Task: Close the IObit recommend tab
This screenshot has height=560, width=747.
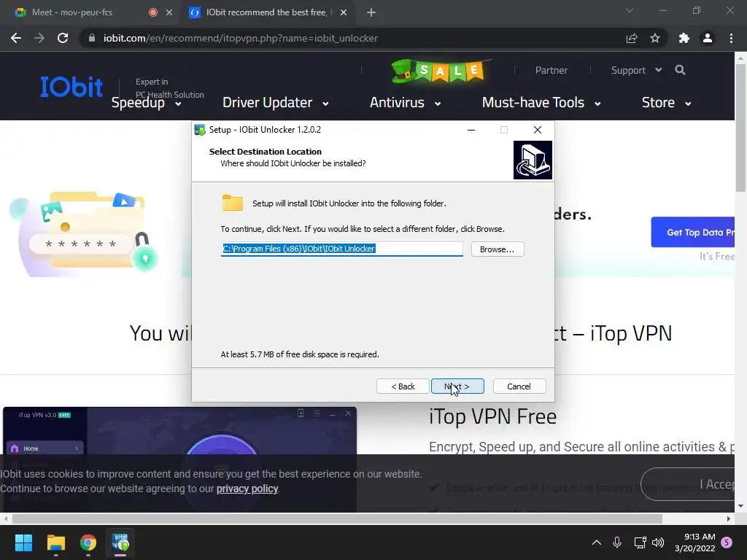Action: pos(344,12)
